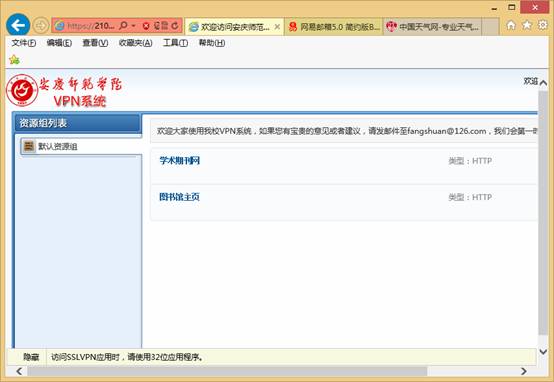
Task: Click the add-to-favorites-bar star icon
Action: [14, 60]
